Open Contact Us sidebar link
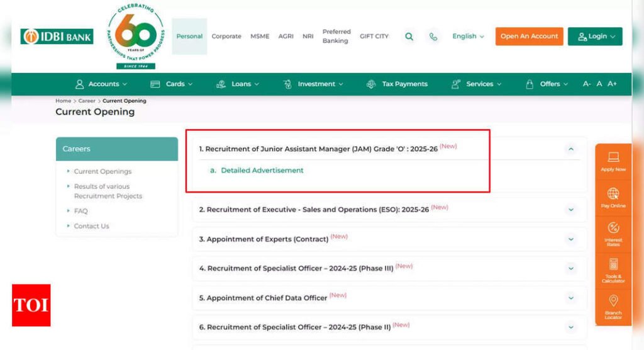 coord(92,226)
